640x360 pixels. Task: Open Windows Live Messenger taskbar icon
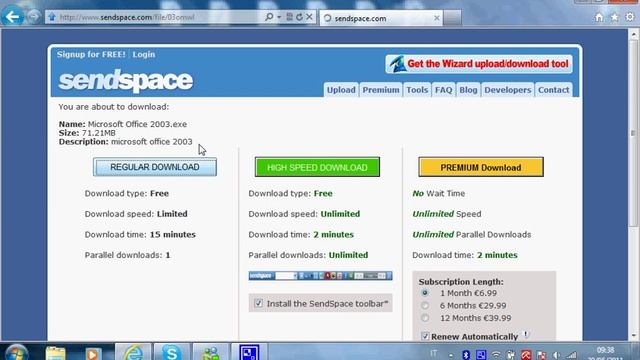click(210, 353)
